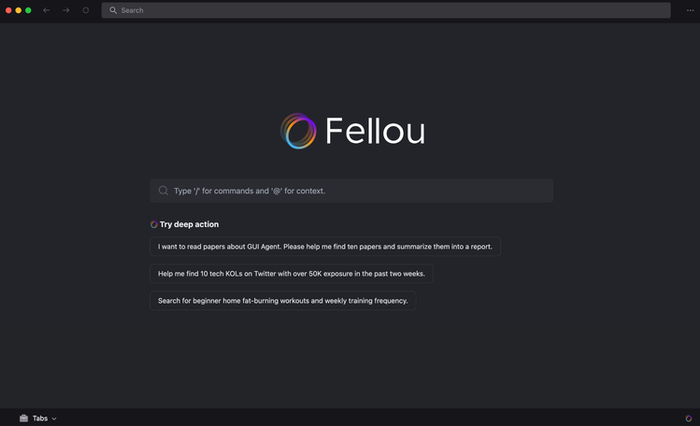The height and width of the screenshot is (426, 700).
Task: Close the Fellou window
Action: 7,10
